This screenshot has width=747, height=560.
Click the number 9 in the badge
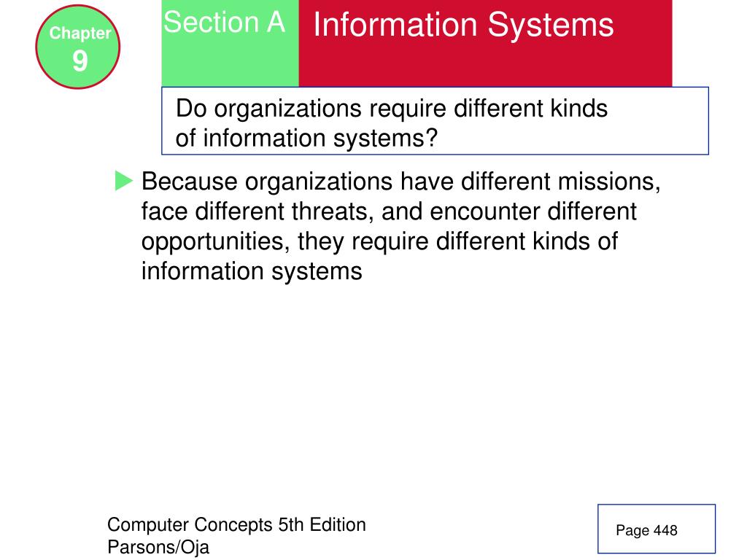coord(80,61)
